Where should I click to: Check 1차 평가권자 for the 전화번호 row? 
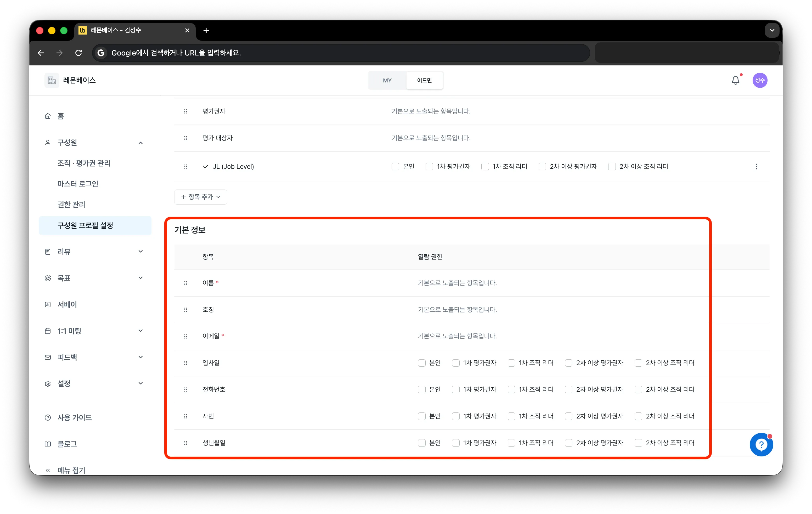tap(455, 389)
